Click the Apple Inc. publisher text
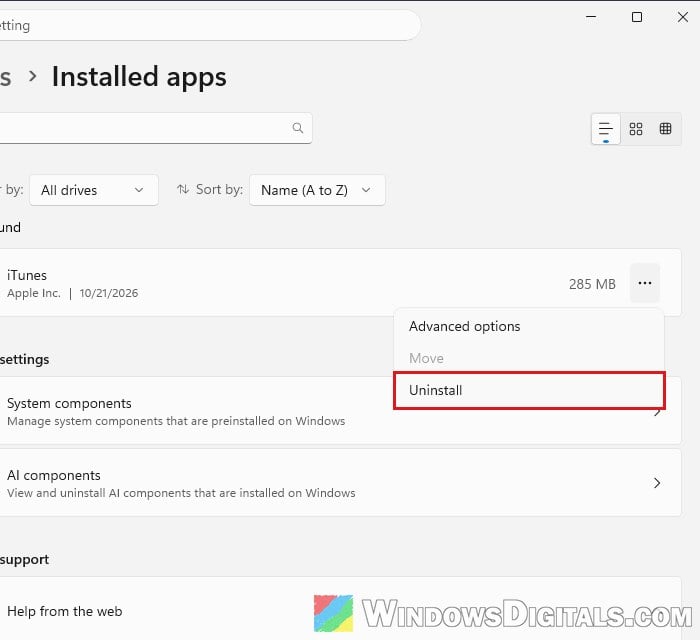The width and height of the screenshot is (700, 640). (x=34, y=293)
